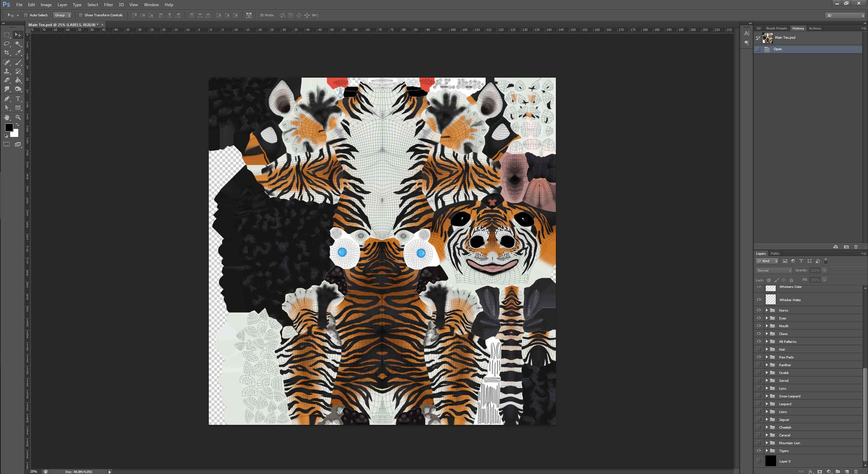Open the Opacity slider dropdown arrow

pos(825,271)
